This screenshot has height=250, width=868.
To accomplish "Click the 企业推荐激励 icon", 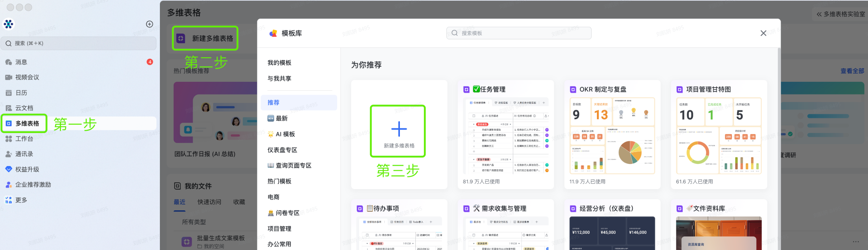I will pos(9,184).
